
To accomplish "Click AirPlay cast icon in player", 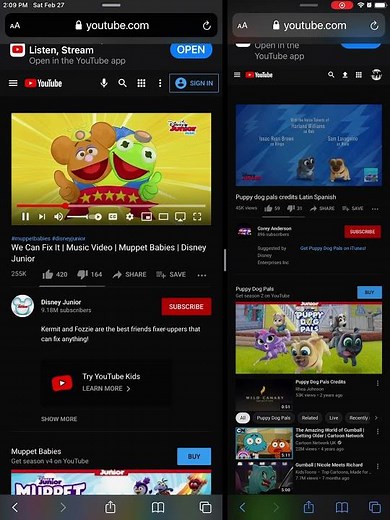I will [180, 217].
